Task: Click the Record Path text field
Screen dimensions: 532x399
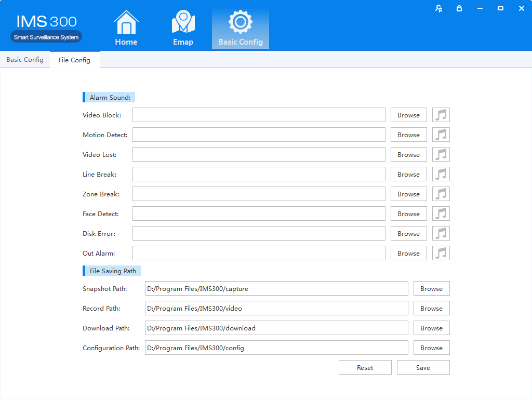Action: (x=276, y=308)
